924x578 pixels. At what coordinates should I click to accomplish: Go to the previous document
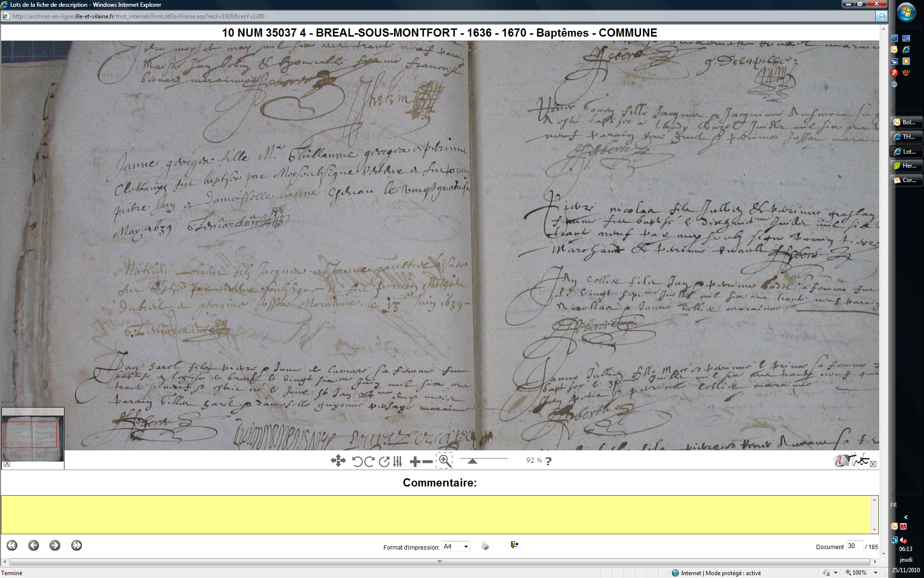(x=33, y=545)
